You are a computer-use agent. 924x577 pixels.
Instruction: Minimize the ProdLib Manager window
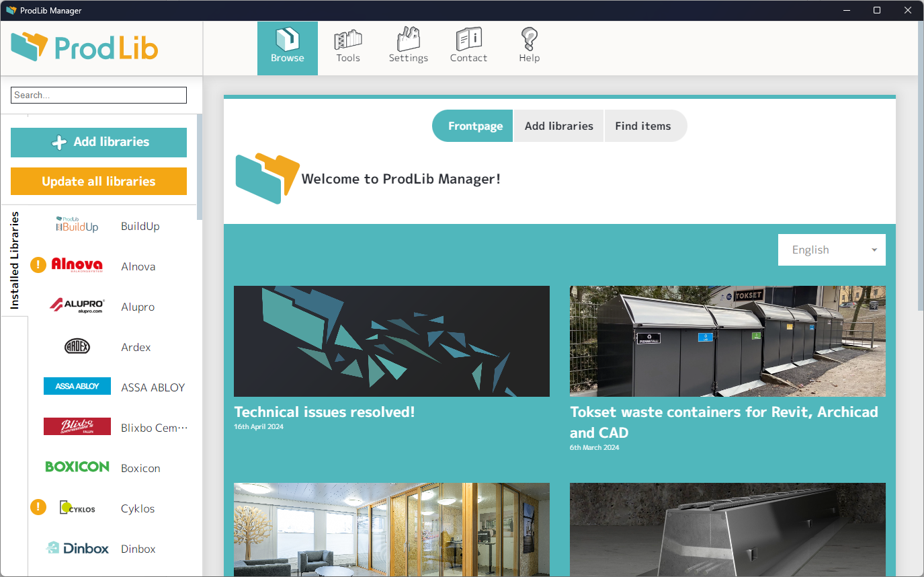point(845,11)
